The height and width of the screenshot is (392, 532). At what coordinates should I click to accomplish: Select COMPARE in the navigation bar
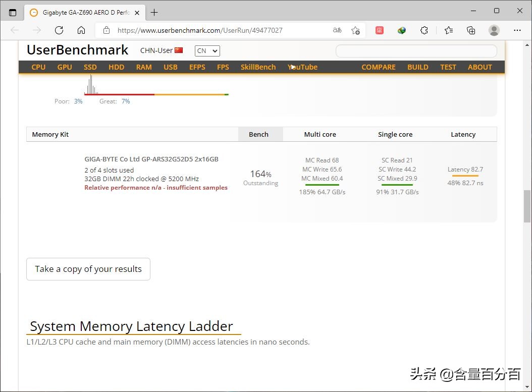click(x=379, y=67)
